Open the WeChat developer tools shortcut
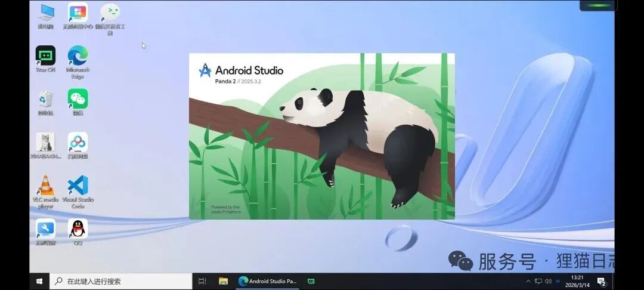644x290 pixels. tap(110, 19)
